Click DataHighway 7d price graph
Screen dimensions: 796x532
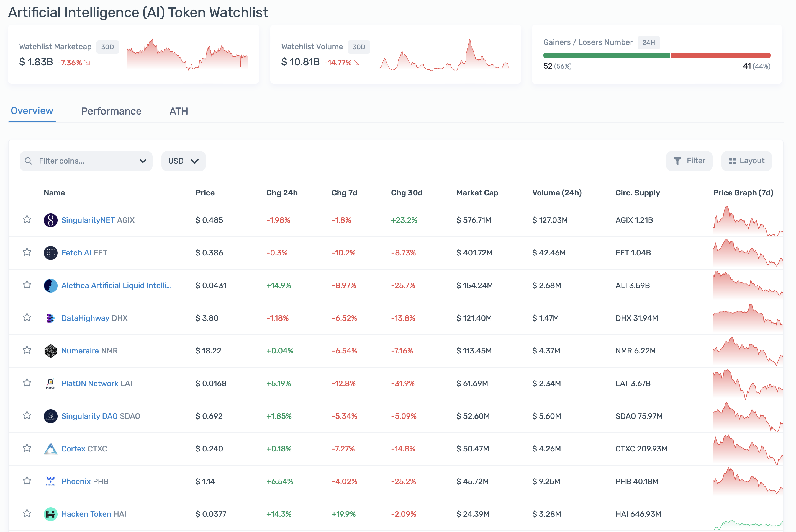coord(748,318)
